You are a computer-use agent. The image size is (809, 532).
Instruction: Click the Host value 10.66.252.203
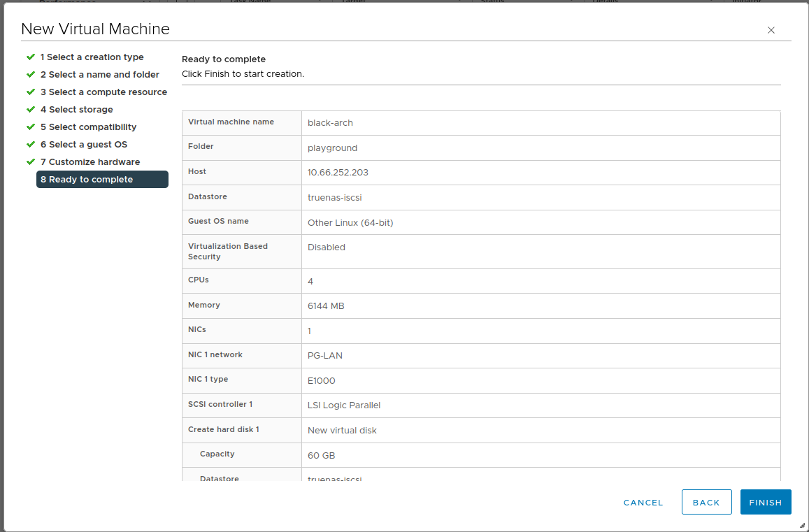pyautogui.click(x=338, y=173)
